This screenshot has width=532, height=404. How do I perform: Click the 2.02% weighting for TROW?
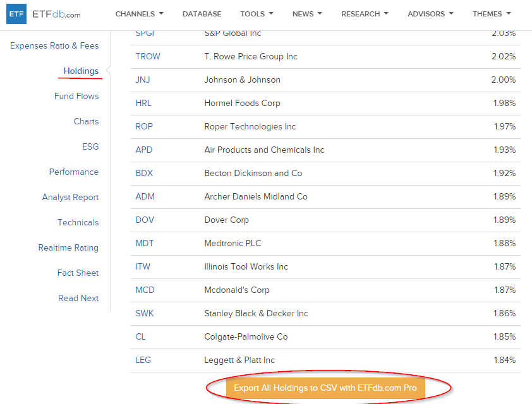504,56
